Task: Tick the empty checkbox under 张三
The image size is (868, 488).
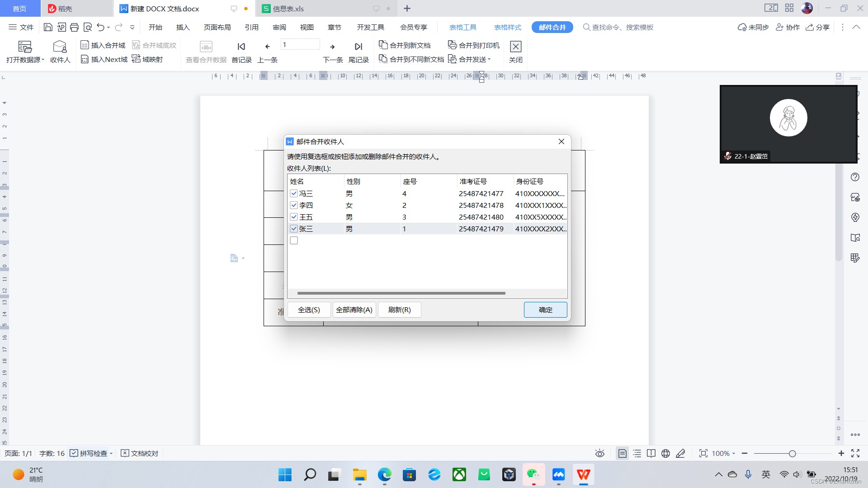Action: pyautogui.click(x=294, y=240)
